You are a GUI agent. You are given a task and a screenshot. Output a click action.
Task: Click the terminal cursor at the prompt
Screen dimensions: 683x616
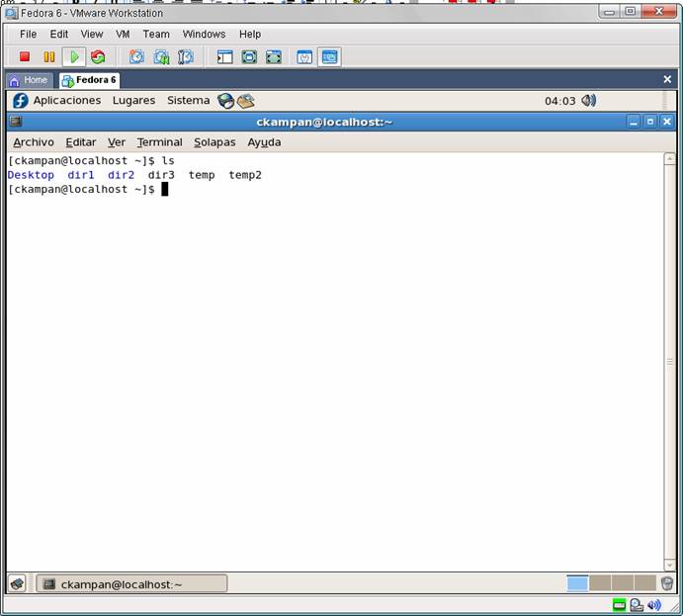(x=165, y=189)
